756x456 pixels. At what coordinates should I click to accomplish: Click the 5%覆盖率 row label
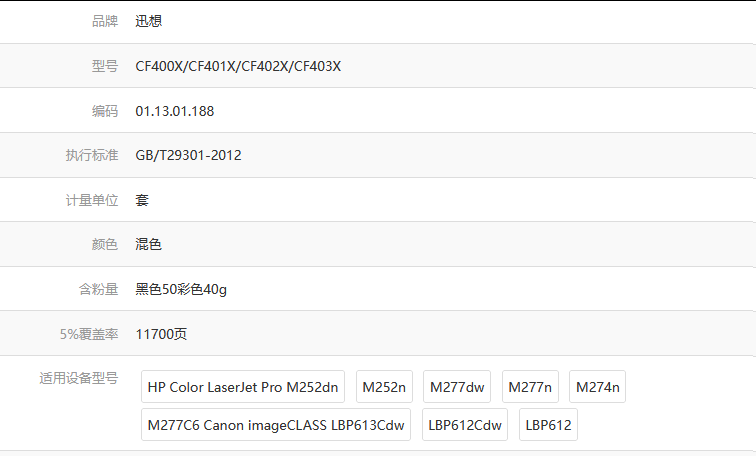tap(88, 334)
